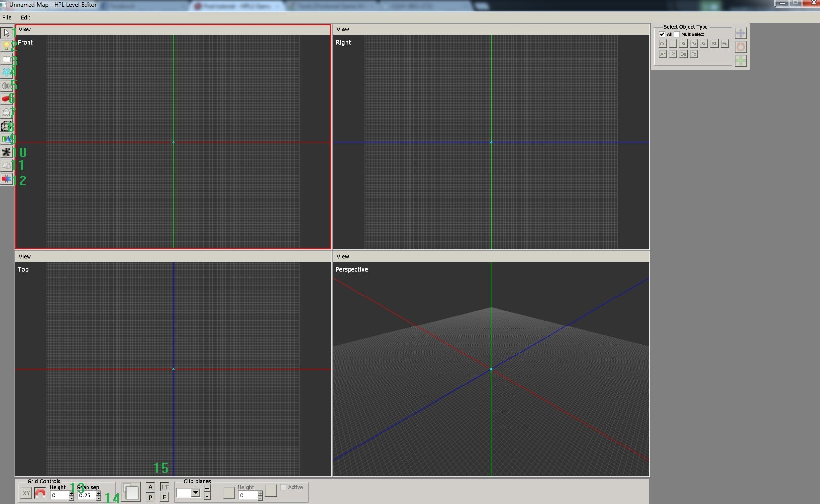Click the Li object type filter
Image resolution: width=820 pixels, height=504 pixels.
[x=673, y=44]
